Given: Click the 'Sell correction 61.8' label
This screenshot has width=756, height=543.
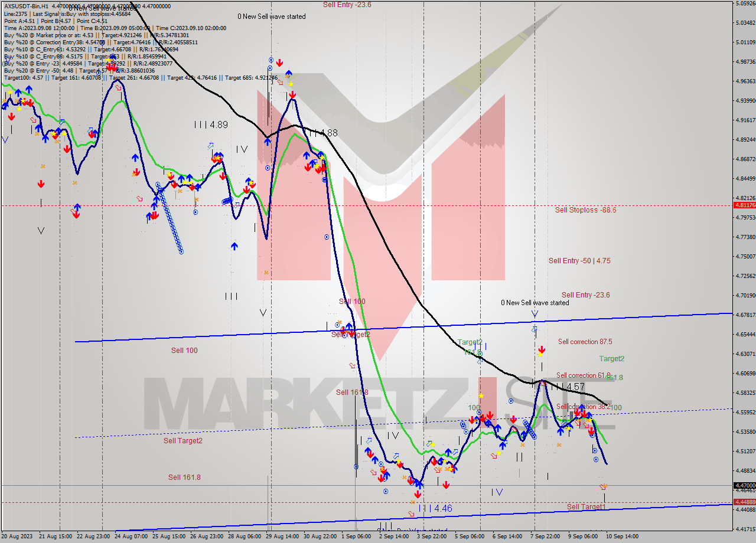Looking at the screenshot, I should coord(584,375).
